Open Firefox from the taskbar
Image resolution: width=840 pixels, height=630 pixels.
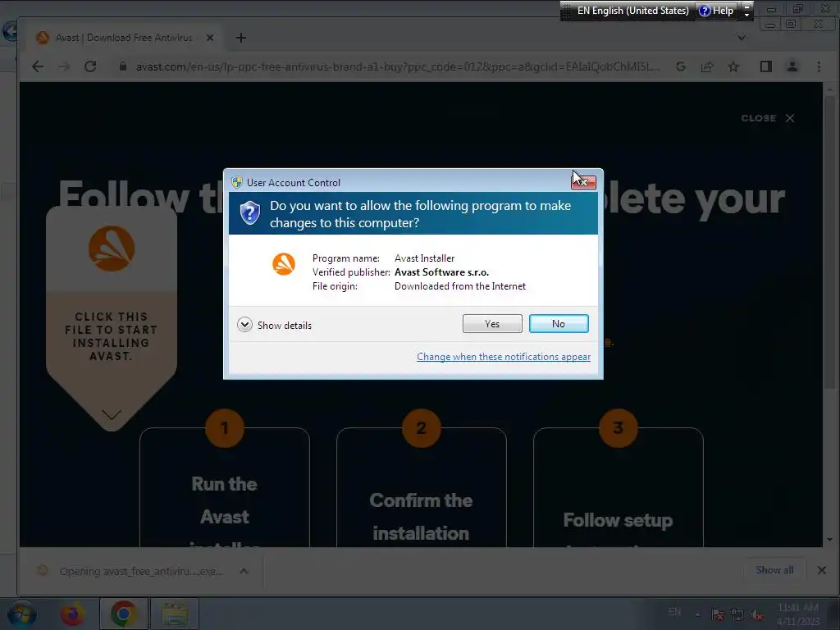coord(72,614)
